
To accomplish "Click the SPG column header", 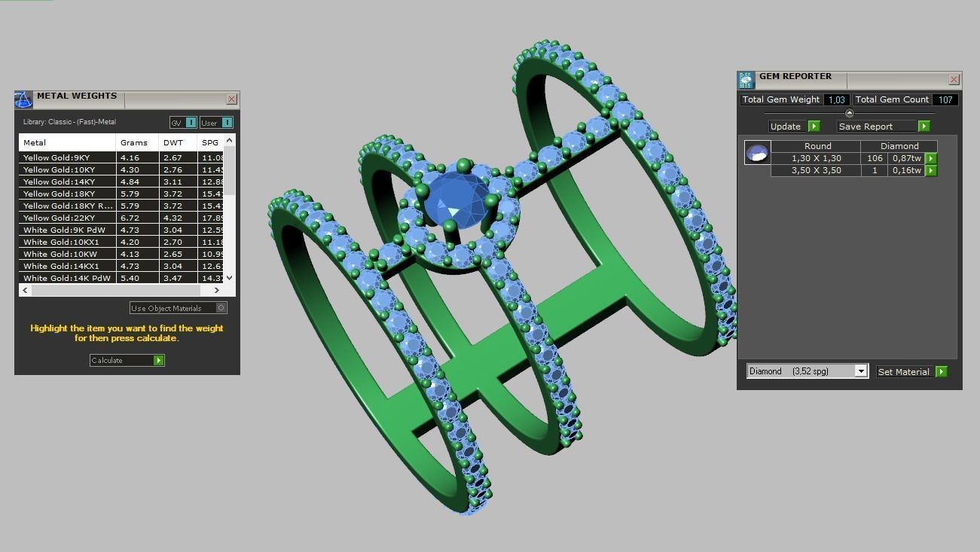I will coord(211,142).
